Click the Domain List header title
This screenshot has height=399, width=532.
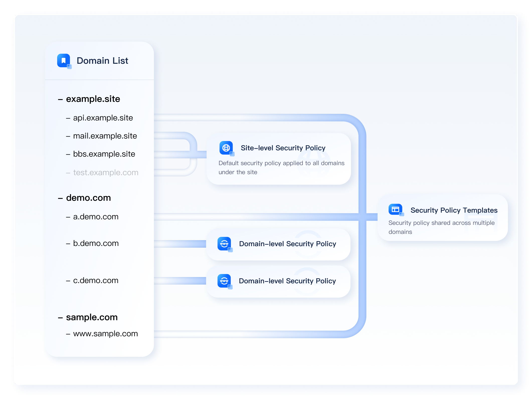click(102, 60)
